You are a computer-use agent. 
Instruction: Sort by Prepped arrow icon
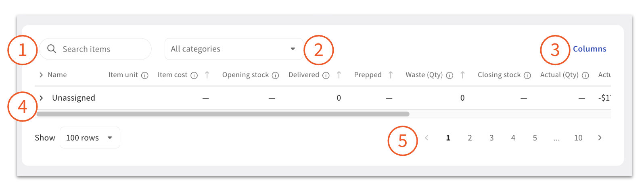(391, 75)
